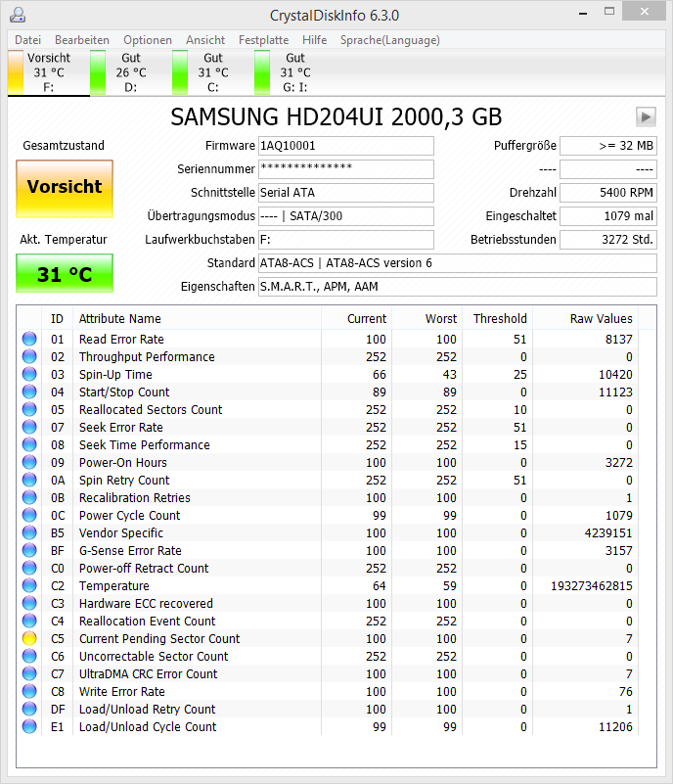The image size is (673, 784).
Task: Click the yellow Vorsicht health status button
Action: coord(65,189)
